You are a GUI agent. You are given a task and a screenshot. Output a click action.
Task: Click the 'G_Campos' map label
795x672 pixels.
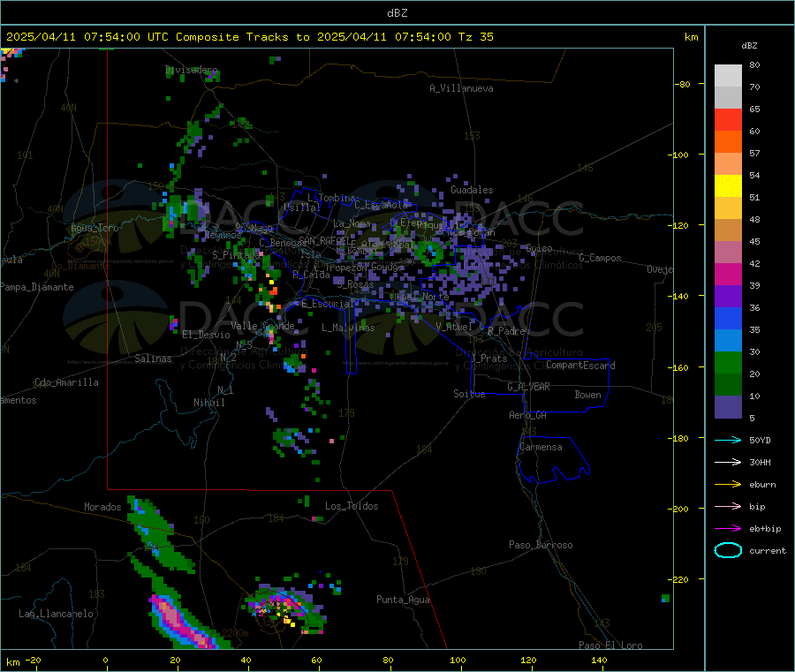(x=601, y=258)
